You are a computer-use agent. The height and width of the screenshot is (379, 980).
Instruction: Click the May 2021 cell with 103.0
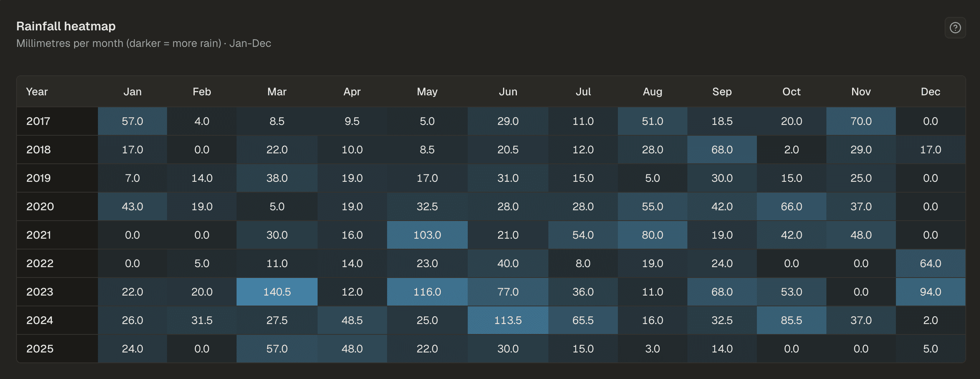(427, 235)
